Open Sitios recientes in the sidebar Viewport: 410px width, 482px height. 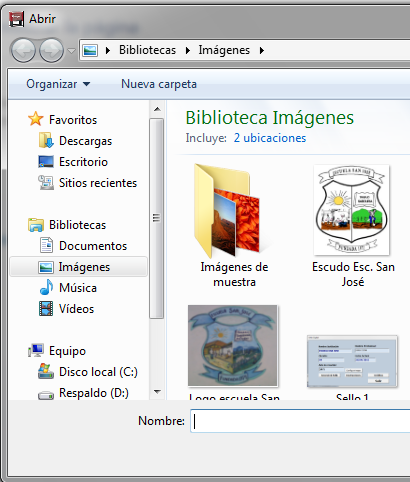(98, 183)
